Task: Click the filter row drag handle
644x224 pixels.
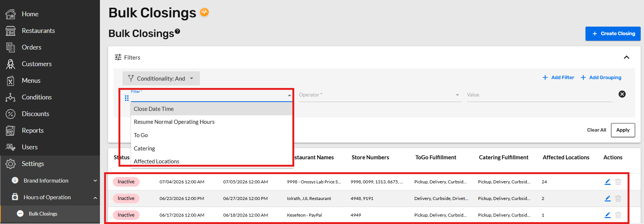Action: (x=127, y=98)
